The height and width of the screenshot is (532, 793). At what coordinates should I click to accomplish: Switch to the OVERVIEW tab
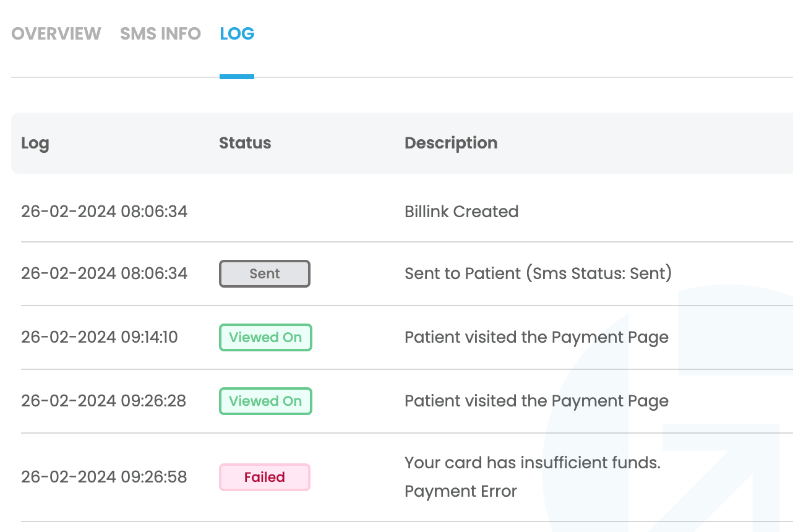pos(56,33)
